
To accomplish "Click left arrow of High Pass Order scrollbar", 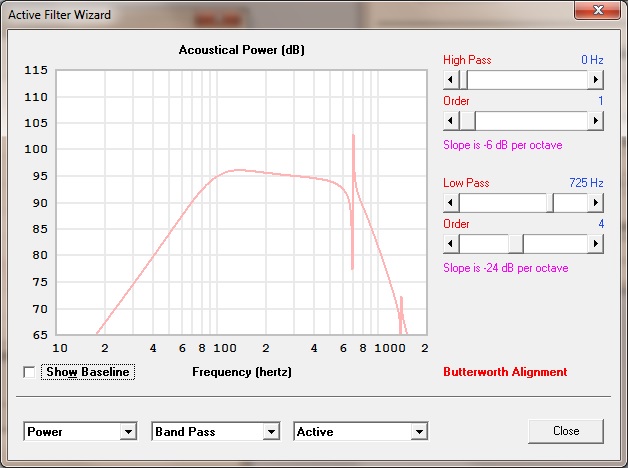I will click(x=451, y=121).
